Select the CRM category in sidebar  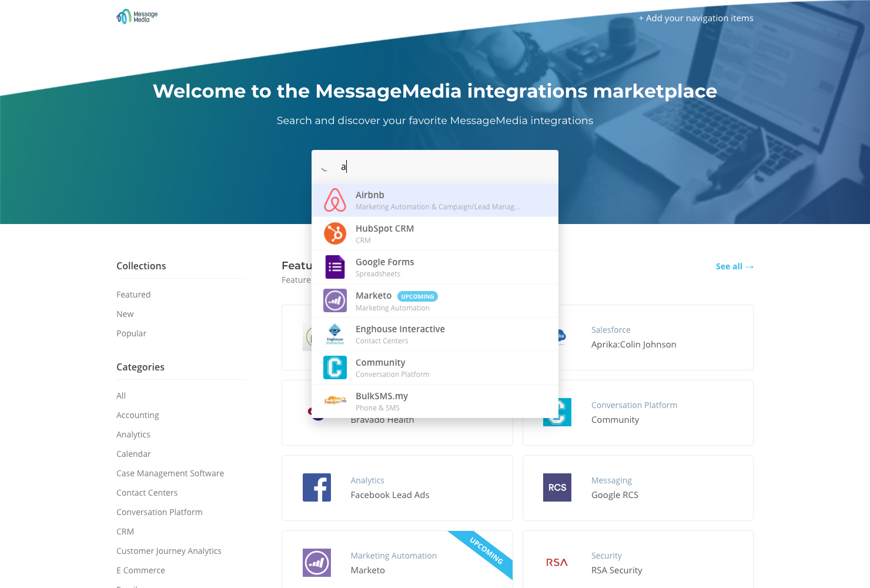tap(125, 532)
